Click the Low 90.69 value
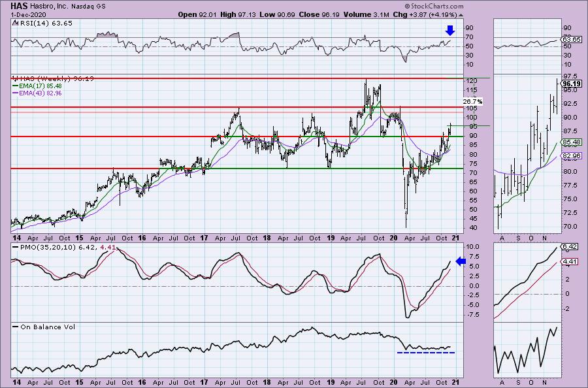 click(x=277, y=14)
